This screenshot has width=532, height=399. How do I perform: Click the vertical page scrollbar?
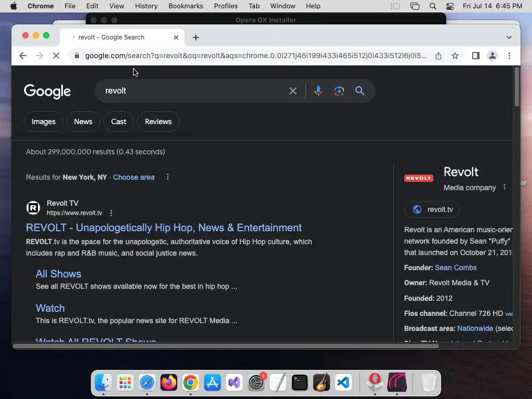(517, 87)
